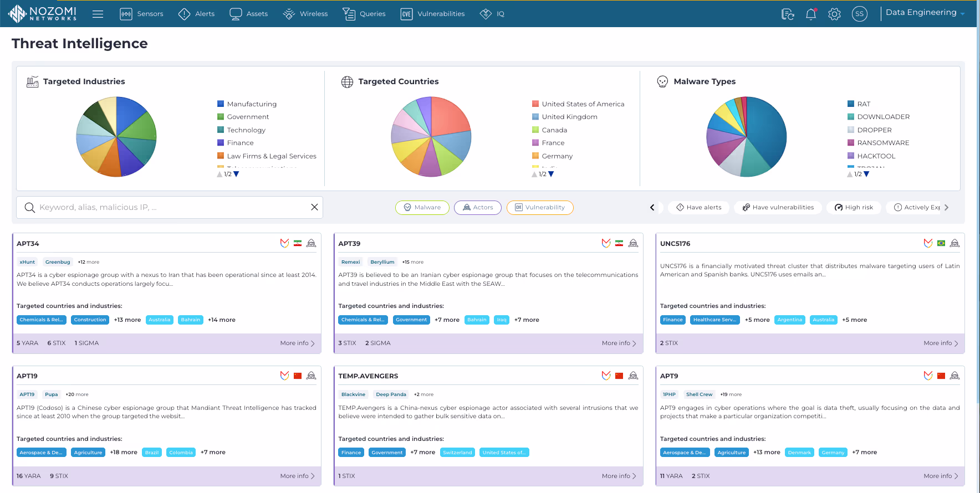Click the Nozomi Networks logo

(x=42, y=13)
